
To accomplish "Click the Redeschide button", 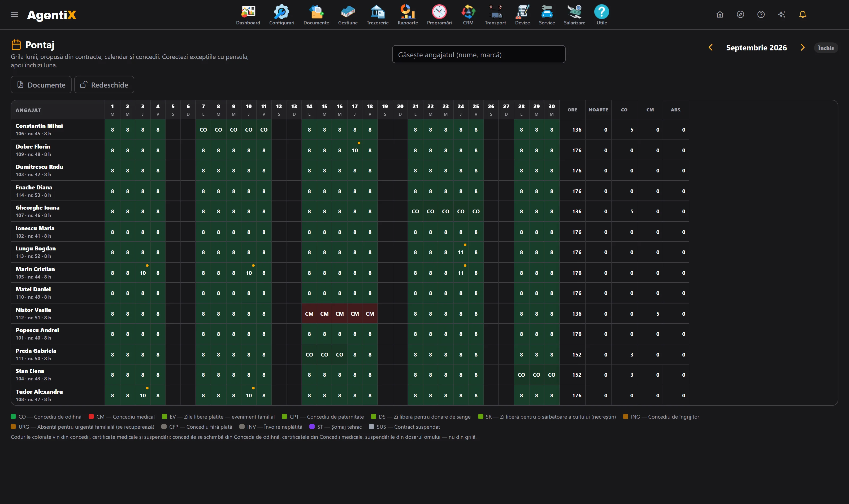I will pos(104,85).
